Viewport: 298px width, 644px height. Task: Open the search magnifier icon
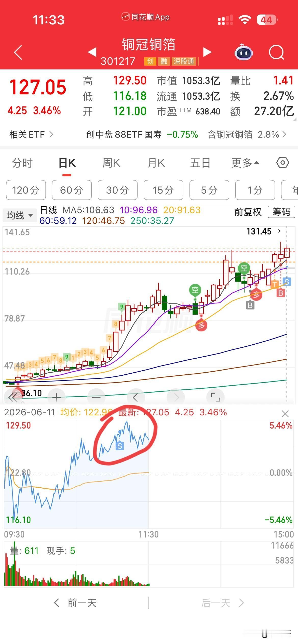[x=276, y=52]
